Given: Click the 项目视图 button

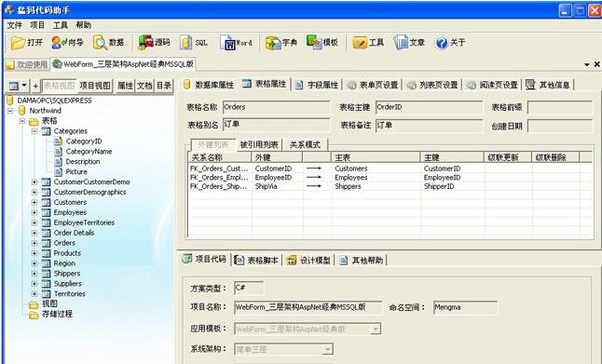Looking at the screenshot, I should pyautogui.click(x=95, y=86).
